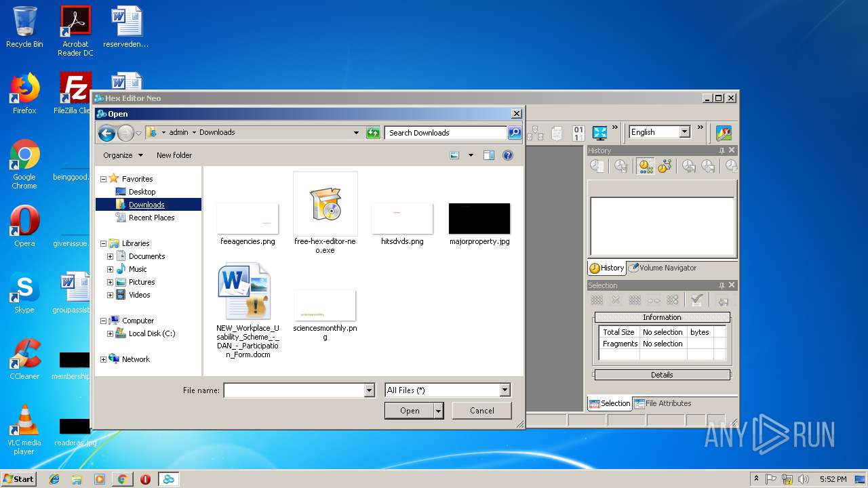The image size is (868, 488).
Task: Click admin in the address bar path
Action: (178, 133)
